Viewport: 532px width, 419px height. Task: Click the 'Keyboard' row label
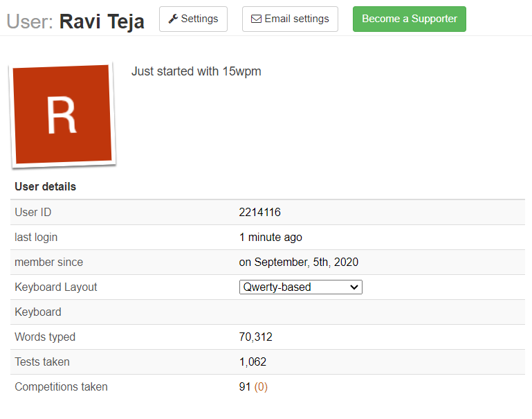point(38,312)
